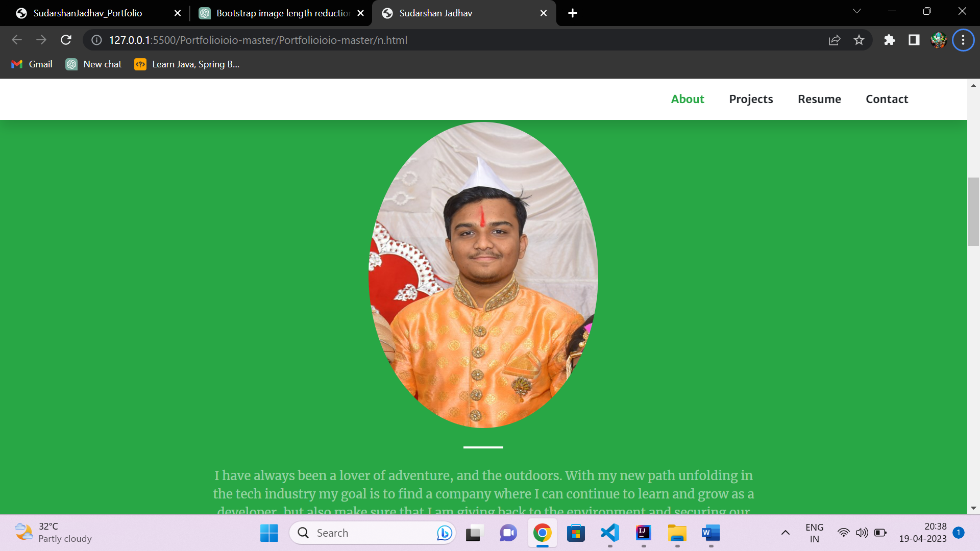980x551 pixels.
Task: Open the 'Learn Java, Spring B...' bookmark
Action: coord(186,64)
